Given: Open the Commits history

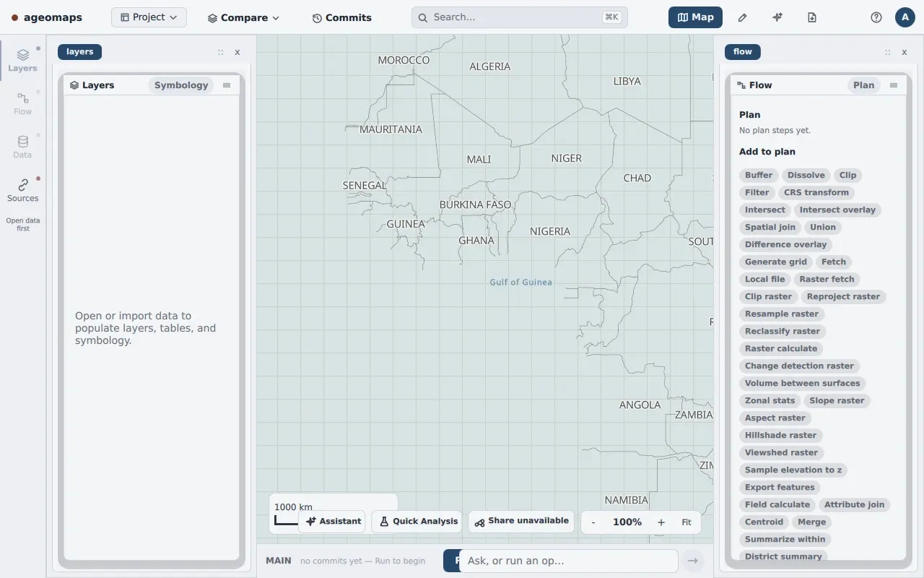Looking at the screenshot, I should point(342,17).
